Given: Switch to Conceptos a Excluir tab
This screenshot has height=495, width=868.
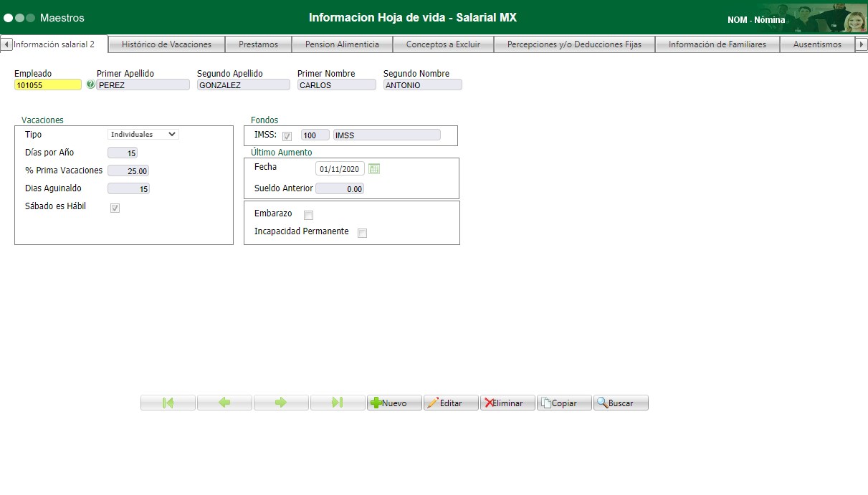Looking at the screenshot, I should point(443,44).
